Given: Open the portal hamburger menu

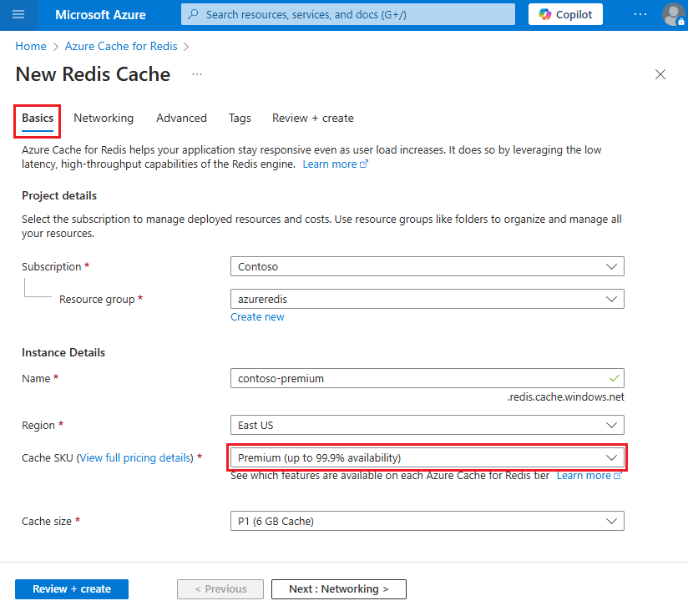Looking at the screenshot, I should tap(18, 14).
